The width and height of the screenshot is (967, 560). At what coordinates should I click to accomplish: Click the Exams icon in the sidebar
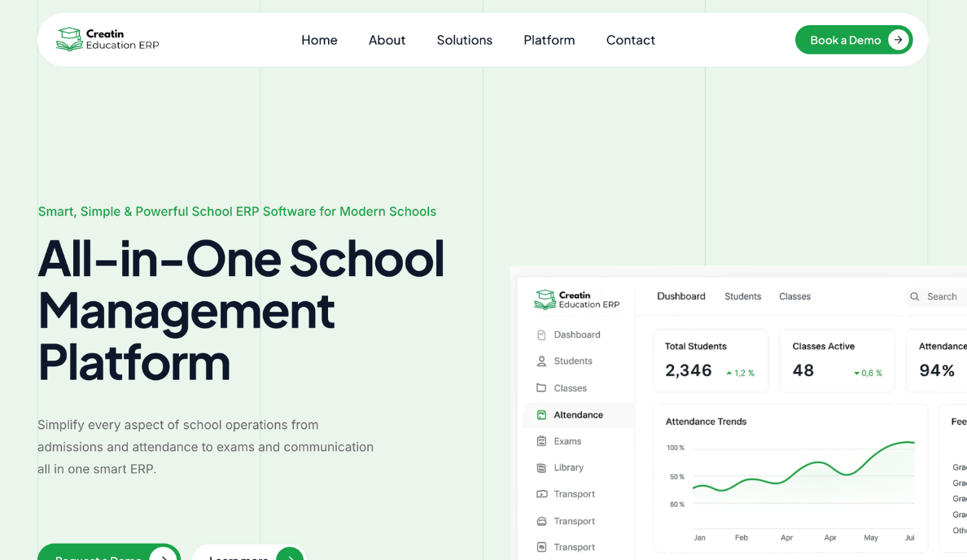click(541, 441)
